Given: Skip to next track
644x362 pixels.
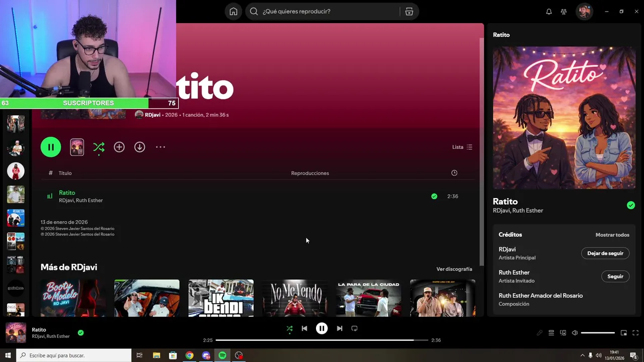Looking at the screenshot, I should pos(340,328).
